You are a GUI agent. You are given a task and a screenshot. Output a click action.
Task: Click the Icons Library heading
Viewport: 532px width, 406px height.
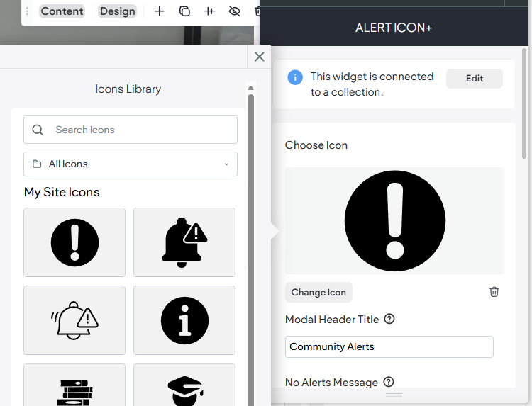128,89
